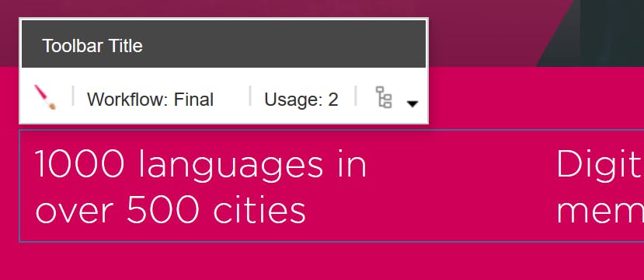644x280 pixels.
Task: Click the number "500" in the heading
Action: [162, 210]
